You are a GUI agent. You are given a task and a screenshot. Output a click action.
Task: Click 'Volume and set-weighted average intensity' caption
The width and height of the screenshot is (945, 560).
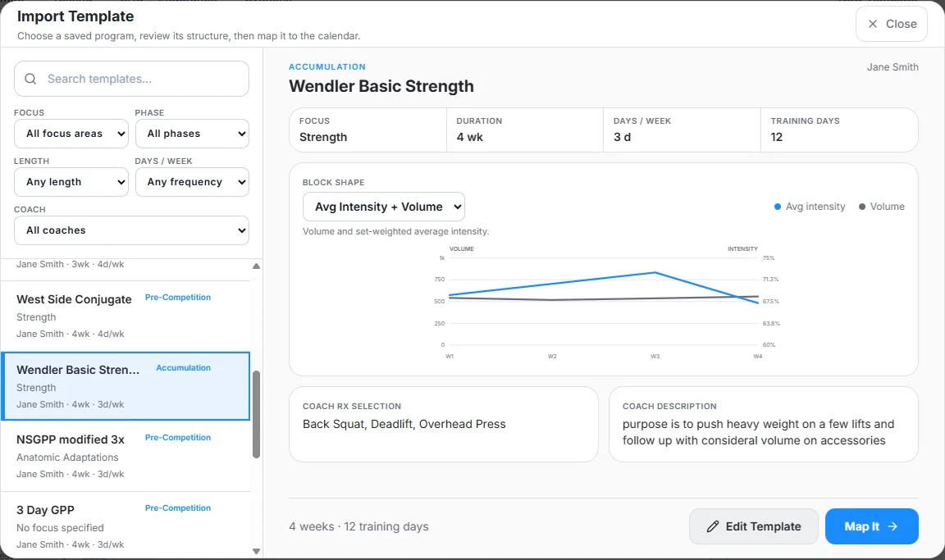[395, 231]
